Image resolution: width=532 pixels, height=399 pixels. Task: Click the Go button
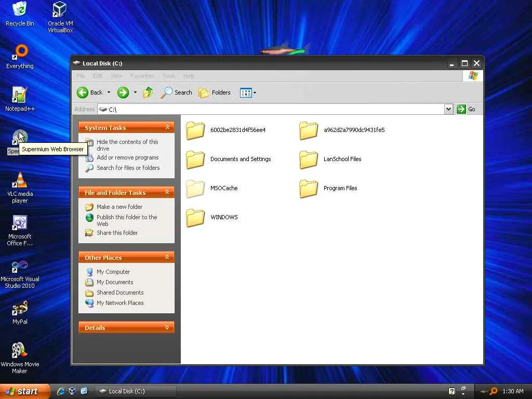pyautogui.click(x=466, y=109)
